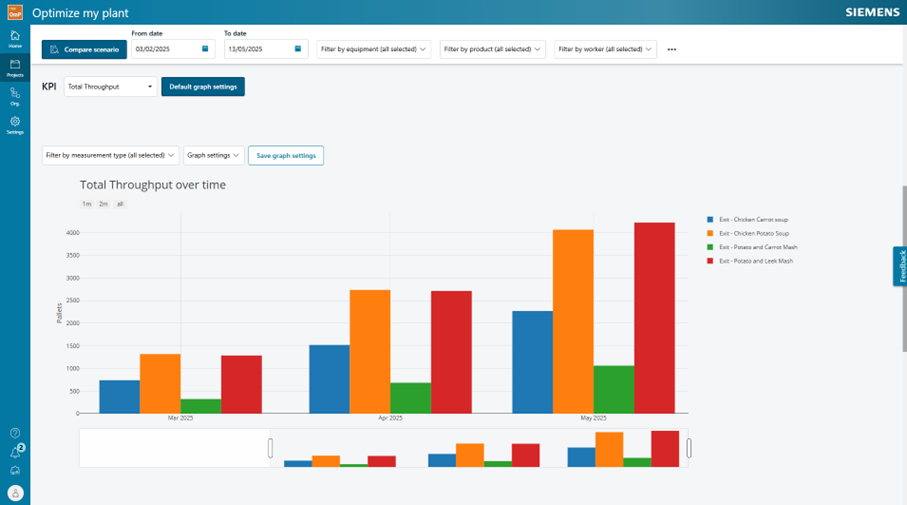Image resolution: width=907 pixels, height=505 pixels.
Task: Open the Org. section icon
Action: click(15, 96)
